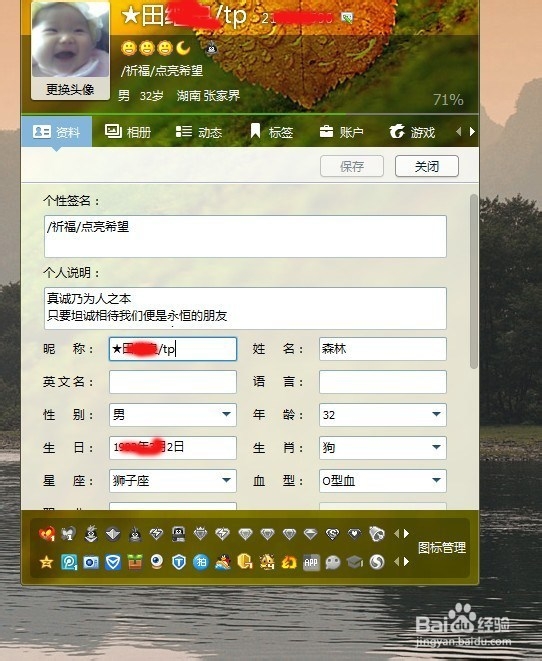This screenshot has width=542, height=661.
Task: Switch to the 资料 tab
Action: (x=56, y=132)
